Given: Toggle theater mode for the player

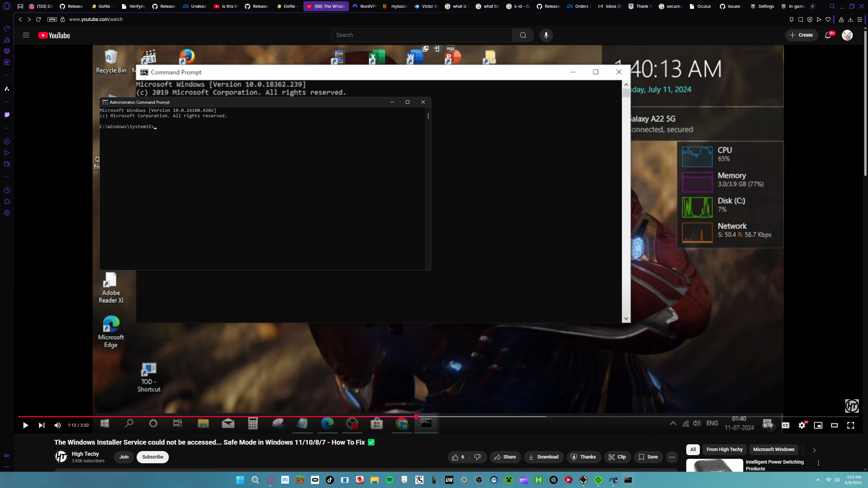Looking at the screenshot, I should pos(834,425).
